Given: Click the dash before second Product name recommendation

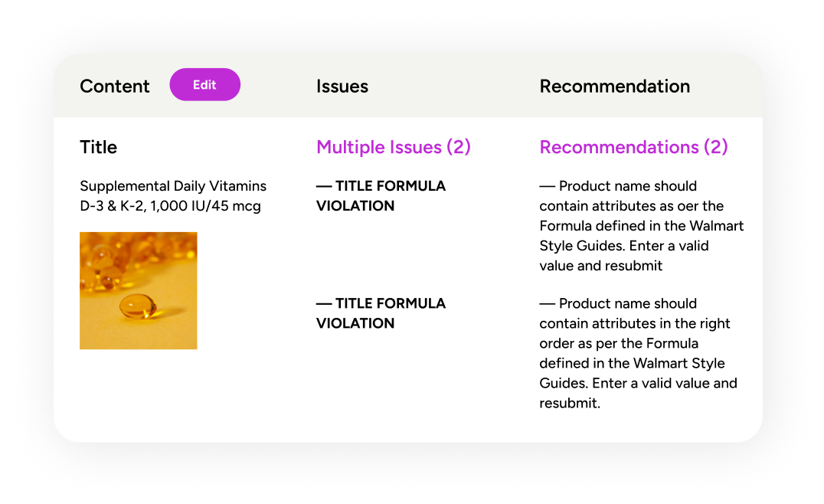Looking at the screenshot, I should [548, 304].
